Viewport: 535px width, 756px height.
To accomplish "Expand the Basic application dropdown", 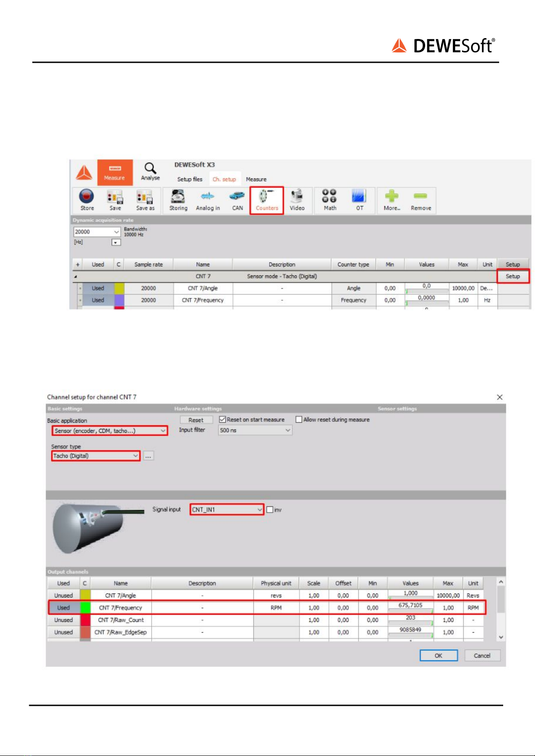I will coord(110,431).
